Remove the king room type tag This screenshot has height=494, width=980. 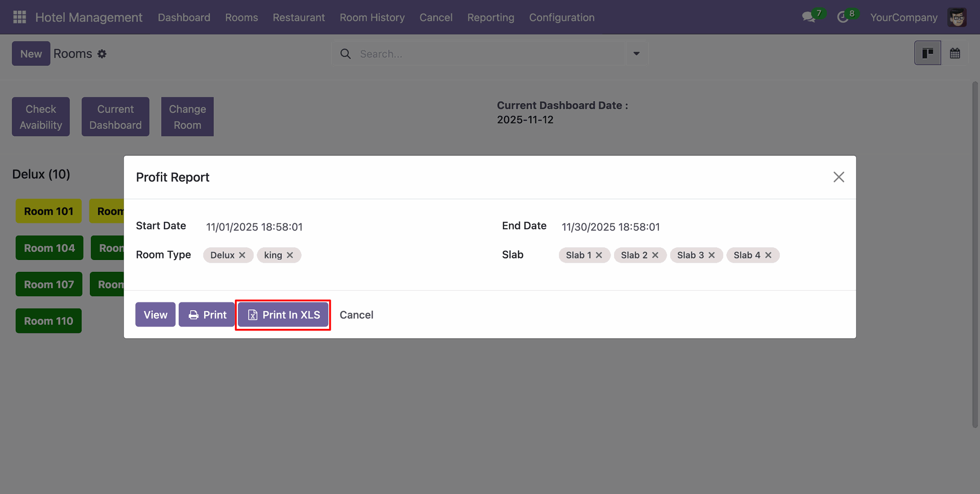[290, 255]
